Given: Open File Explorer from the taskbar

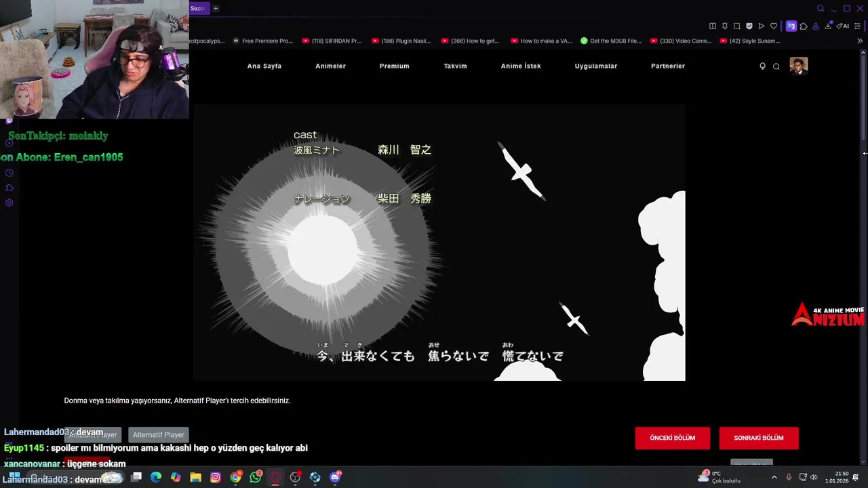Looking at the screenshot, I should point(195,477).
